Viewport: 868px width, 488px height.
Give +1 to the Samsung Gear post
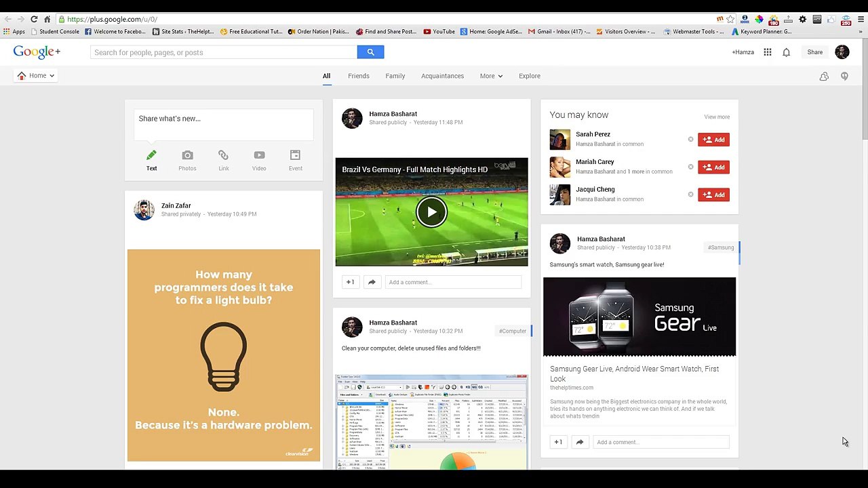pos(558,442)
